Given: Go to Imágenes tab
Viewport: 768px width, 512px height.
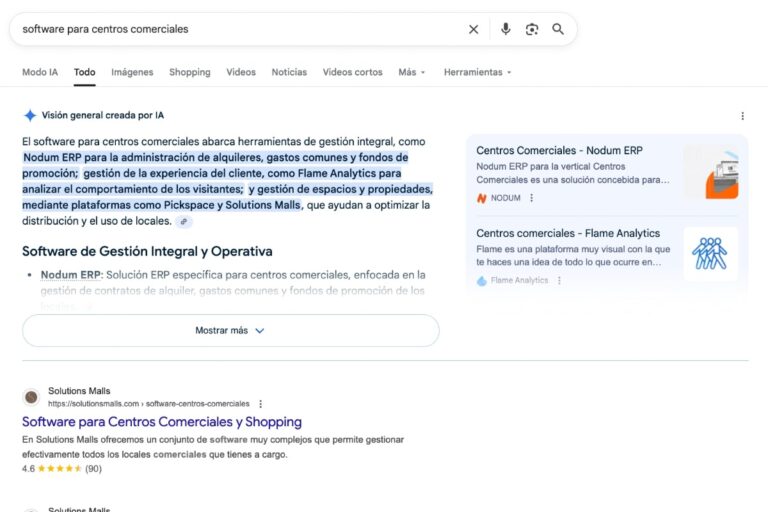Looking at the screenshot, I should click(132, 72).
